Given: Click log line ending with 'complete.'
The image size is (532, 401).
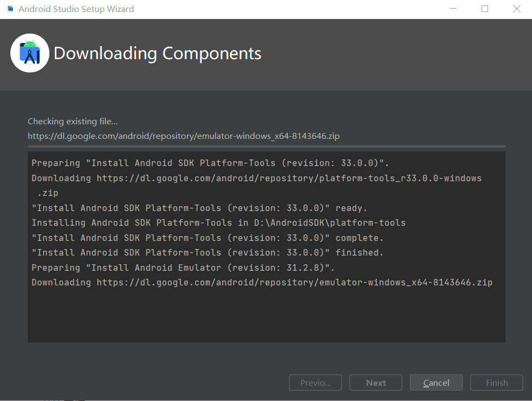Looking at the screenshot, I should pos(207,238).
